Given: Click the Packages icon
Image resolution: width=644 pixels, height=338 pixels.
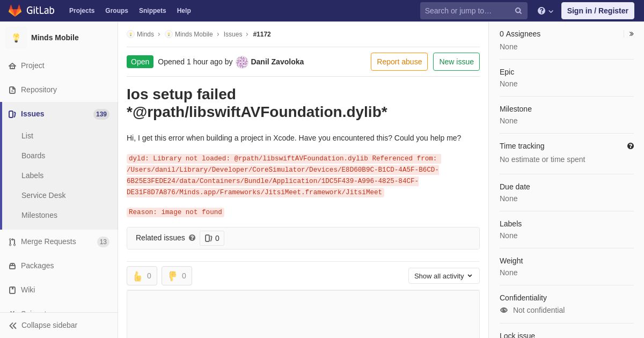Looking at the screenshot, I should click(12, 266).
